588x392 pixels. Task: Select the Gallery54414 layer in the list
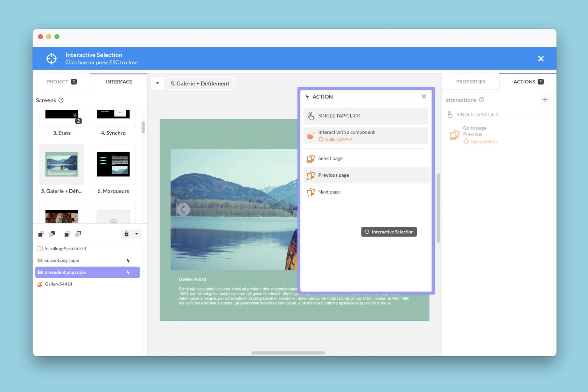(58, 284)
